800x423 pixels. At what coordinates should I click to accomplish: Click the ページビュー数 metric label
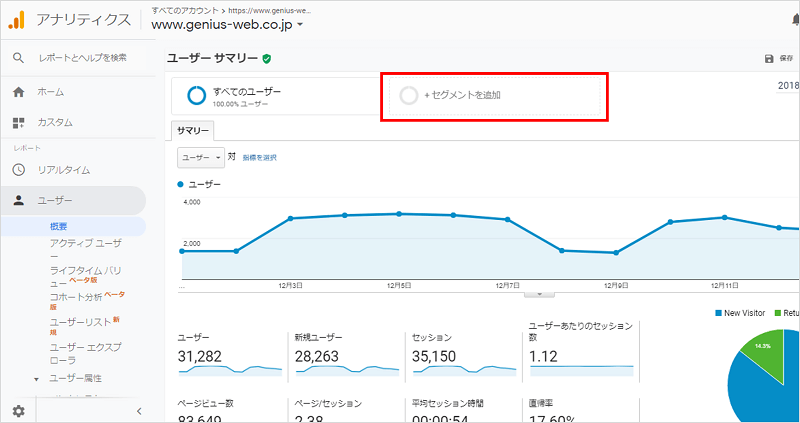point(206,403)
